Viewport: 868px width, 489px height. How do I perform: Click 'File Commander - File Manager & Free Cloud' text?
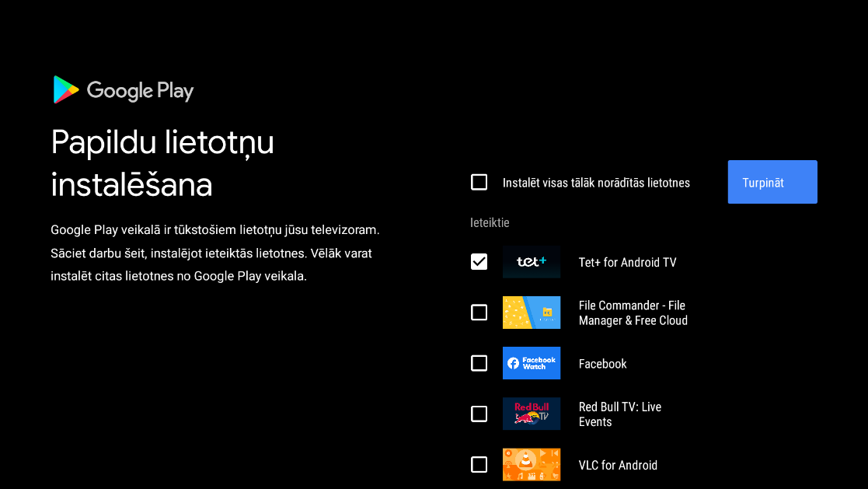coord(633,313)
